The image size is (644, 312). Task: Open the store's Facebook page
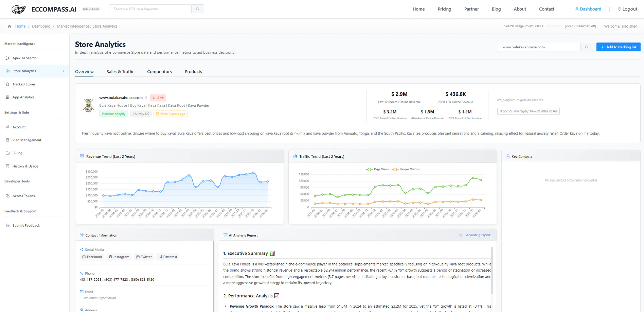92,257
